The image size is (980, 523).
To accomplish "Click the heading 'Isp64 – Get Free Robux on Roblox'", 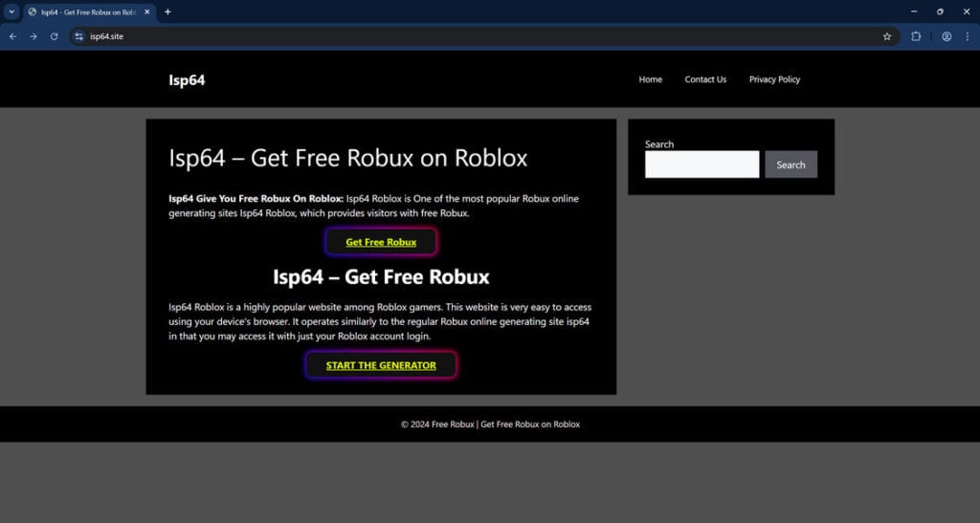I will coord(347,158).
